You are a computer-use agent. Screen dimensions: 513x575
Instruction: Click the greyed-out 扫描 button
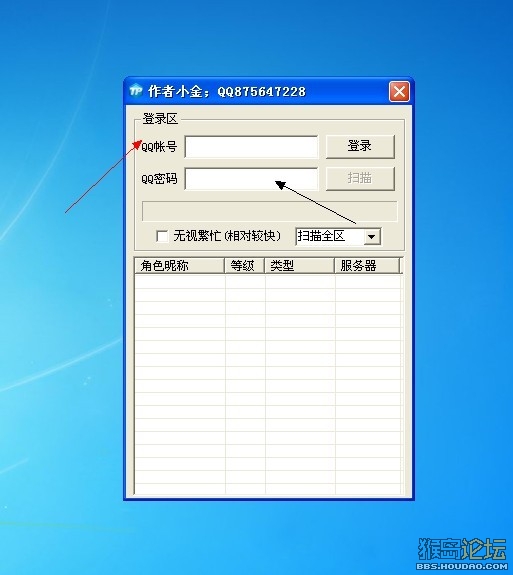point(360,179)
